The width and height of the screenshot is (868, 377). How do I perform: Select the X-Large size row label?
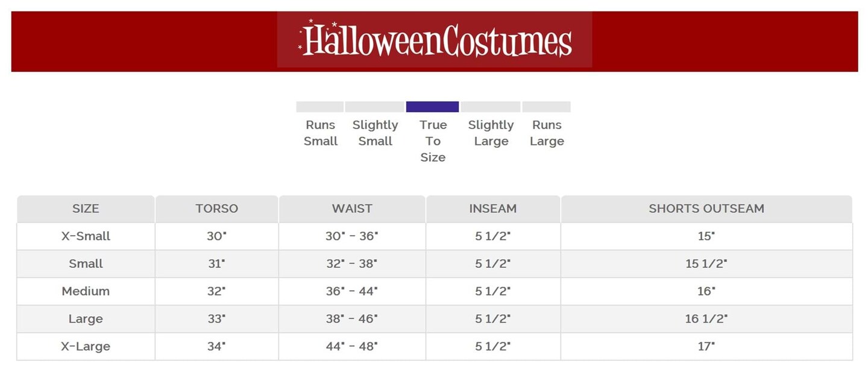(x=86, y=347)
